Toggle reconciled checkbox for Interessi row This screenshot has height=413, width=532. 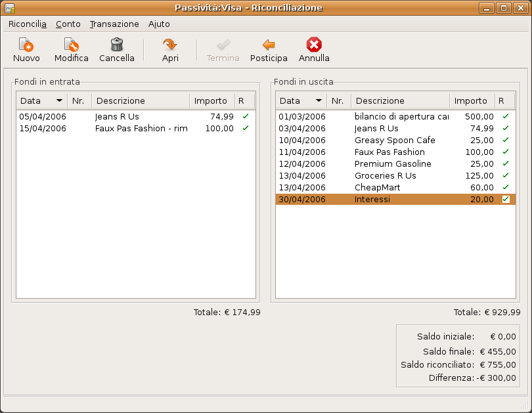(x=506, y=199)
